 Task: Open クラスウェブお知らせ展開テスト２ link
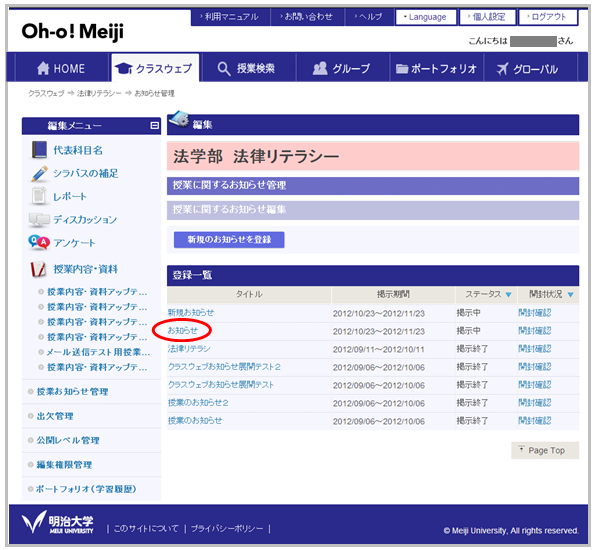click(224, 367)
